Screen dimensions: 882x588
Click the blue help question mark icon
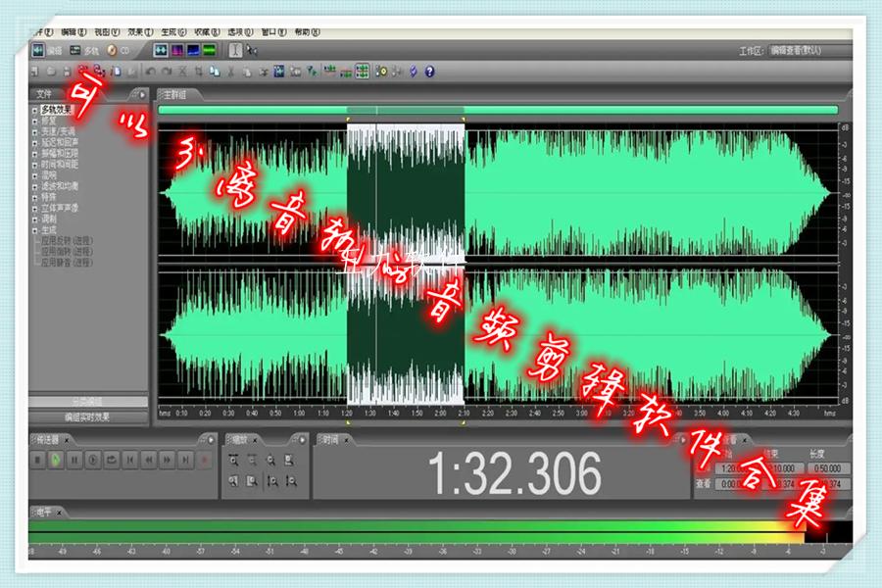tap(429, 72)
